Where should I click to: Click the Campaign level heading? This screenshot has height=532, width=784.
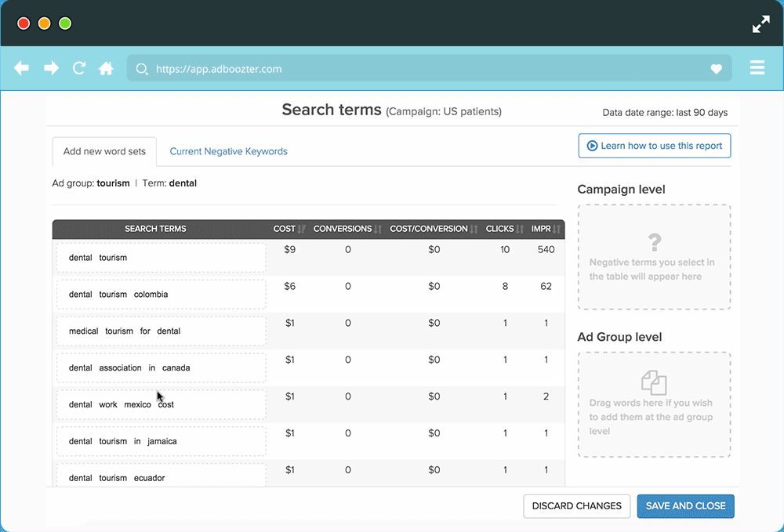[x=621, y=190]
